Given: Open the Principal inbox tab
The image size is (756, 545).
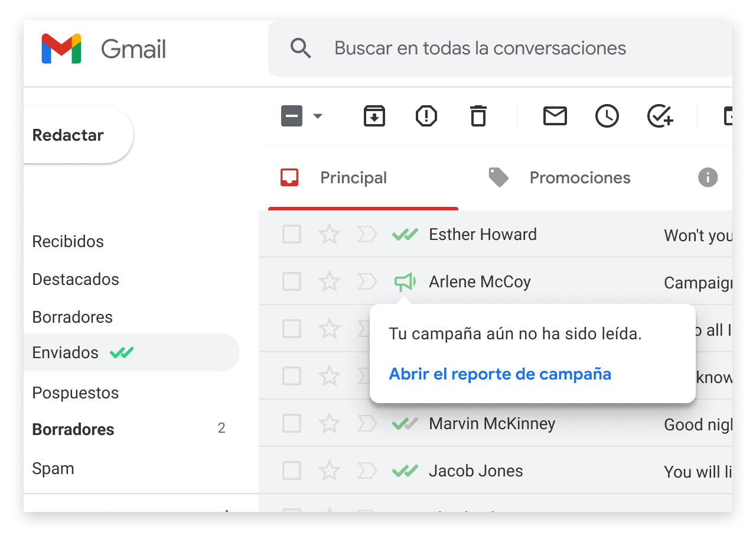Looking at the screenshot, I should click(353, 178).
